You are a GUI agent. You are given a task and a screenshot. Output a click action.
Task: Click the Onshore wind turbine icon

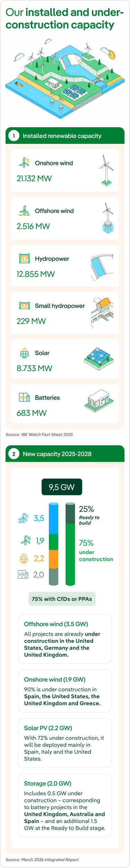tap(24, 163)
